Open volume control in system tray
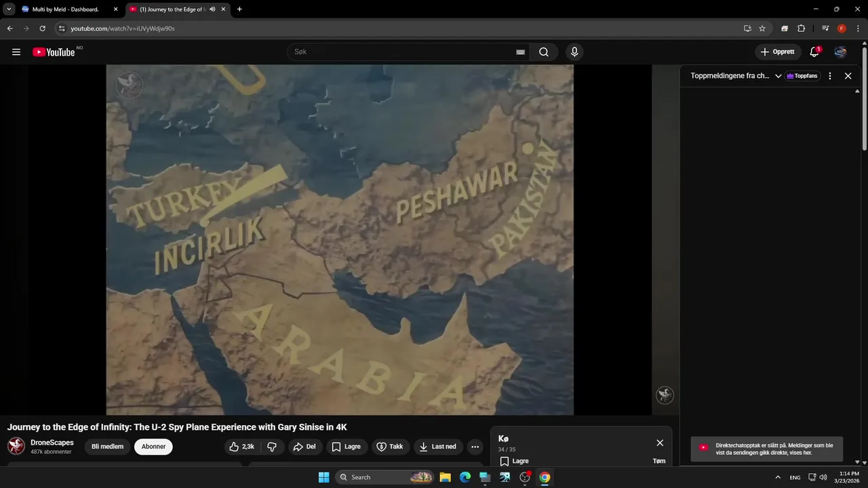The height and width of the screenshot is (488, 868). [x=823, y=477]
